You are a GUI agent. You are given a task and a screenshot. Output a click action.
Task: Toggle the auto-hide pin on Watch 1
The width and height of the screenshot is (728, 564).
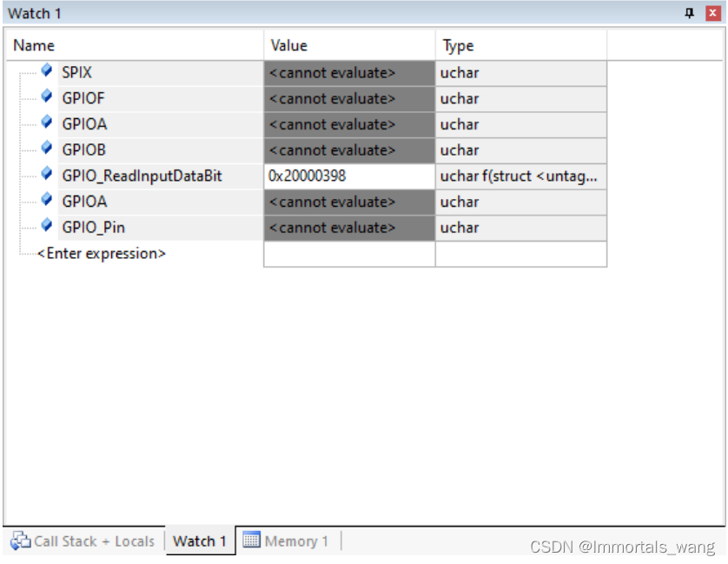click(692, 13)
